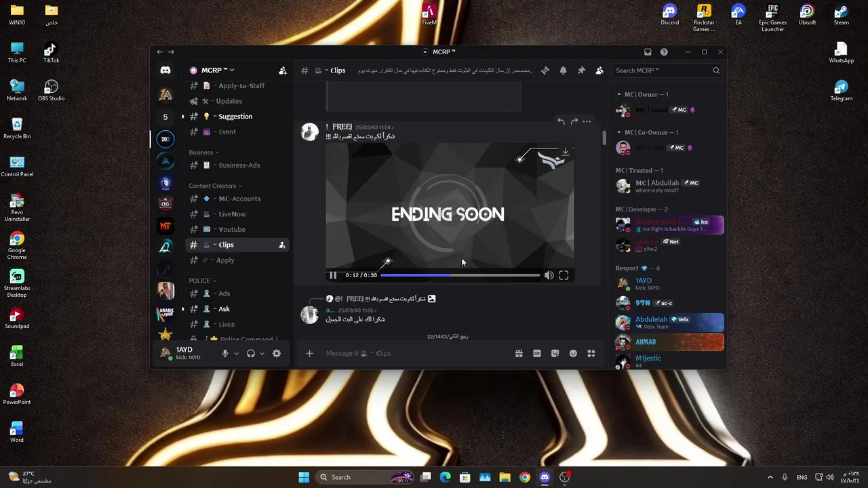Open the Ask channel
This screenshot has width=868, height=488.
(x=237, y=309)
